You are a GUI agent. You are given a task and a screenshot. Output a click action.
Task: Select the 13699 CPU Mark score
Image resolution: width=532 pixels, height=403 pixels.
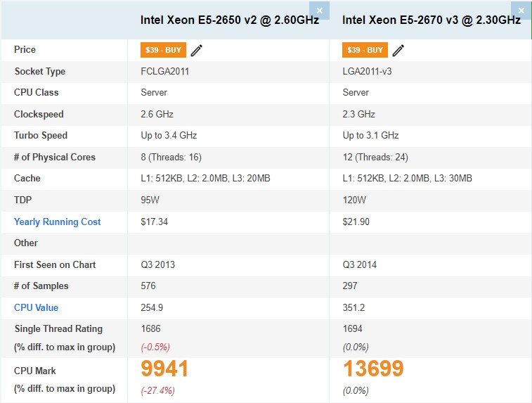pyautogui.click(x=373, y=369)
